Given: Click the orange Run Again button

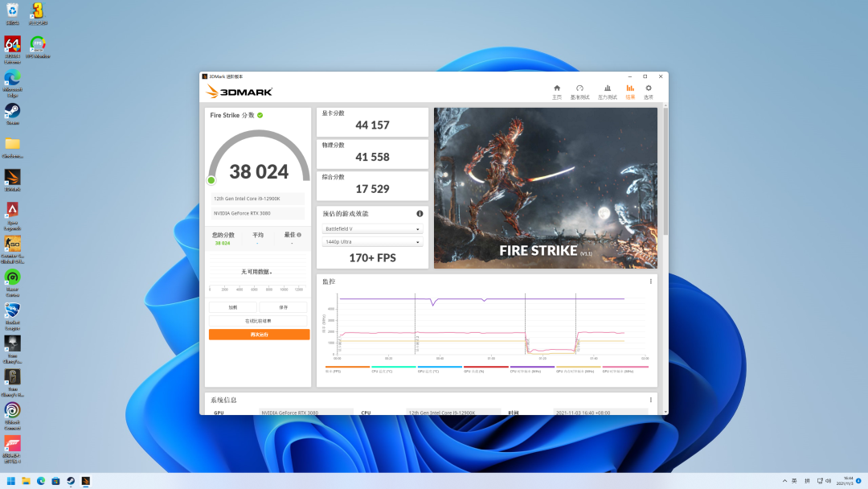Looking at the screenshot, I should coord(259,335).
